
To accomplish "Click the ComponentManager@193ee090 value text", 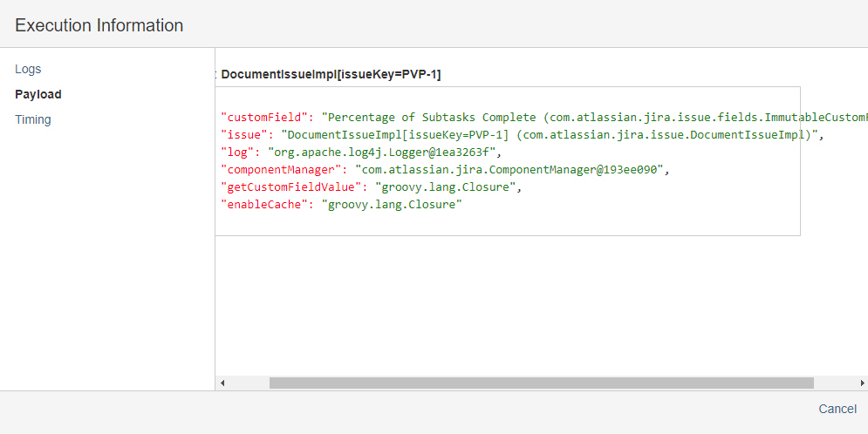I will click(509, 170).
